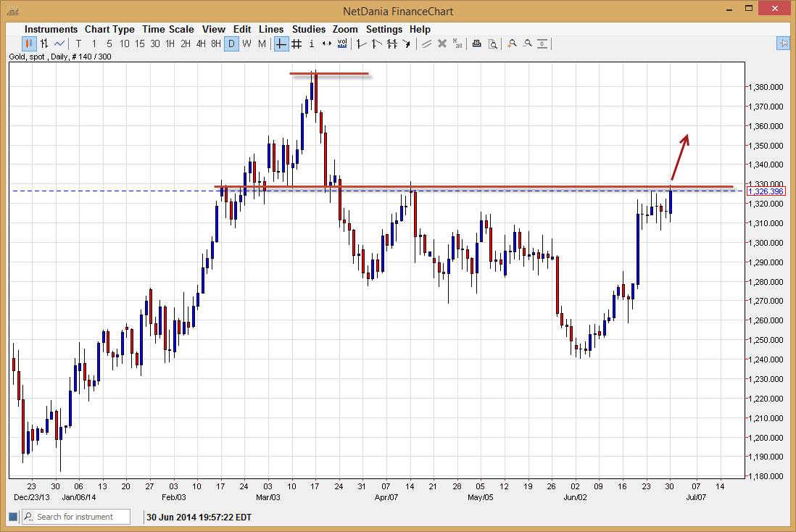Select the candlestick chart type icon
Viewport: 796px width, 532px height.
[x=29, y=44]
